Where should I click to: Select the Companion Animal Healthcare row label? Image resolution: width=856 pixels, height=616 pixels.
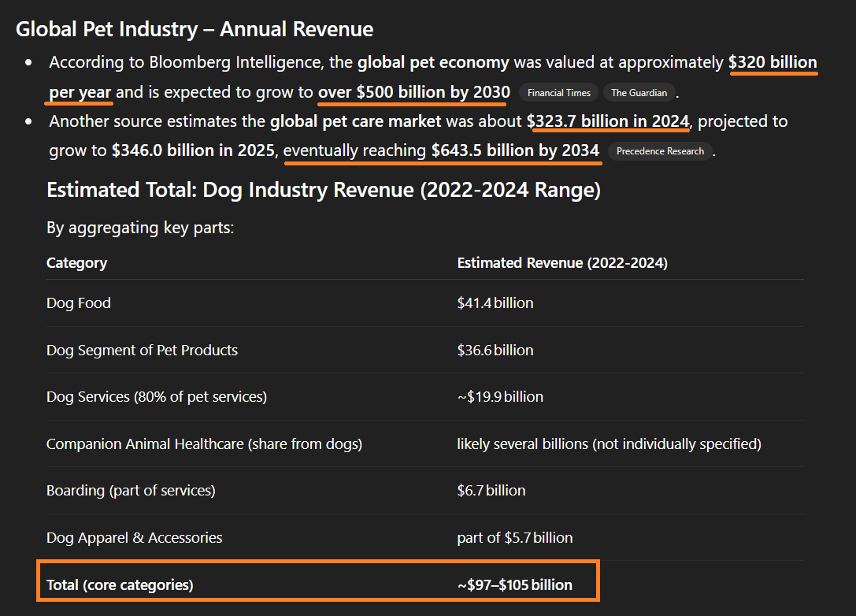(x=204, y=444)
